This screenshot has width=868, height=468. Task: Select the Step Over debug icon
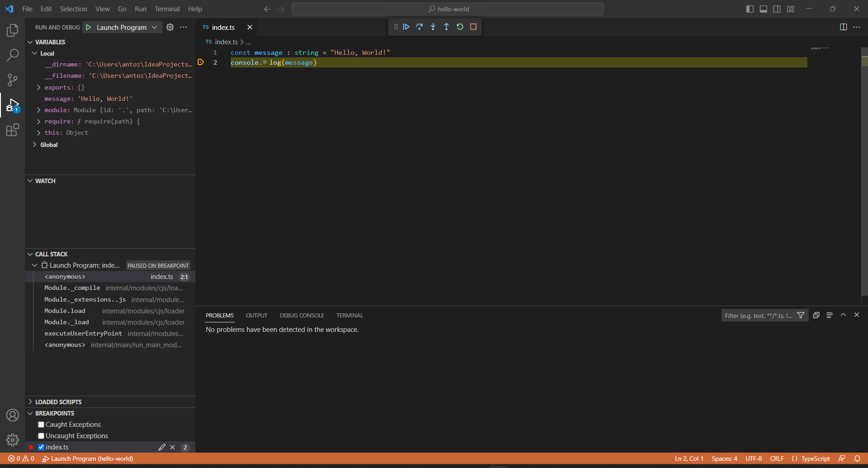(x=419, y=27)
